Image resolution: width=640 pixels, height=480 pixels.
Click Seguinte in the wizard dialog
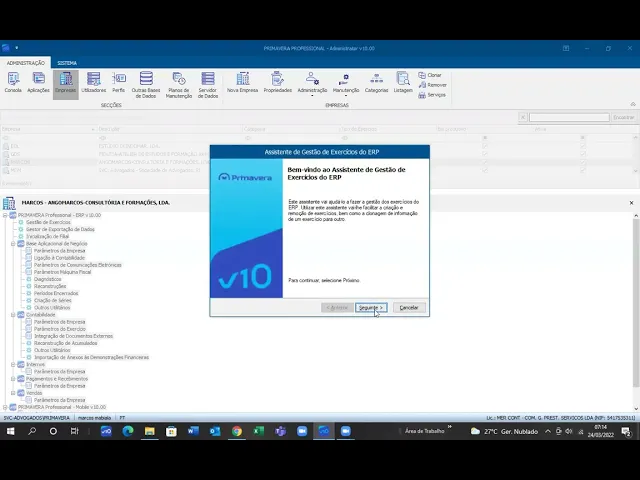click(371, 307)
